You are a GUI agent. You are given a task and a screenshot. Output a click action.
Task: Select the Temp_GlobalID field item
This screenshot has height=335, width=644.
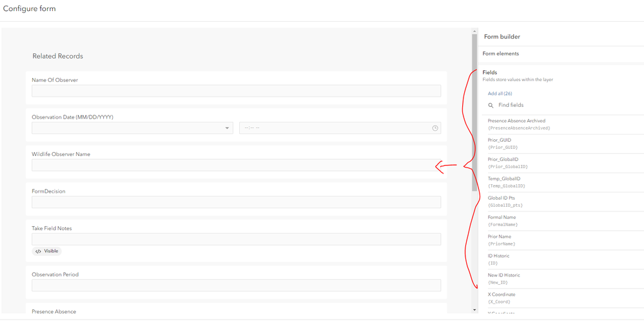[x=563, y=182]
